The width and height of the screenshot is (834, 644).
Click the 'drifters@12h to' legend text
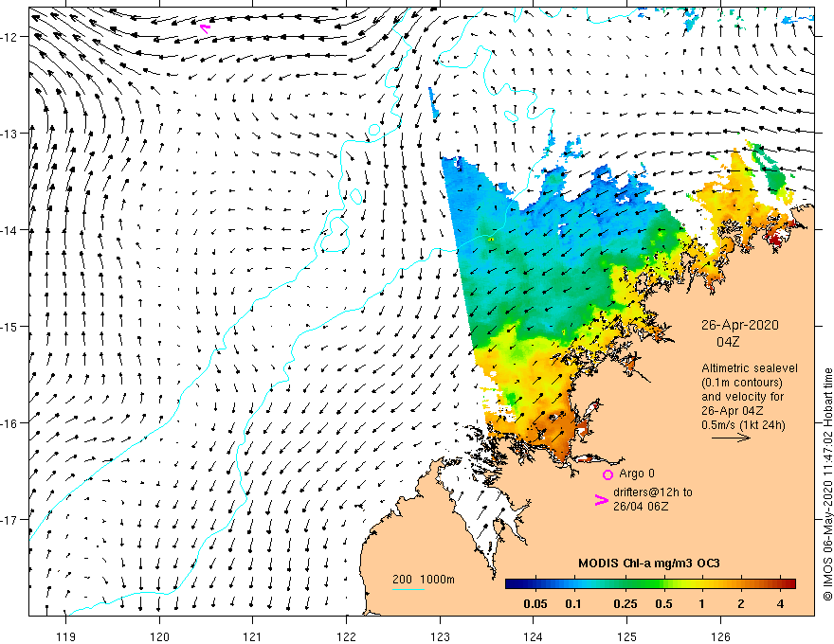tap(653, 492)
